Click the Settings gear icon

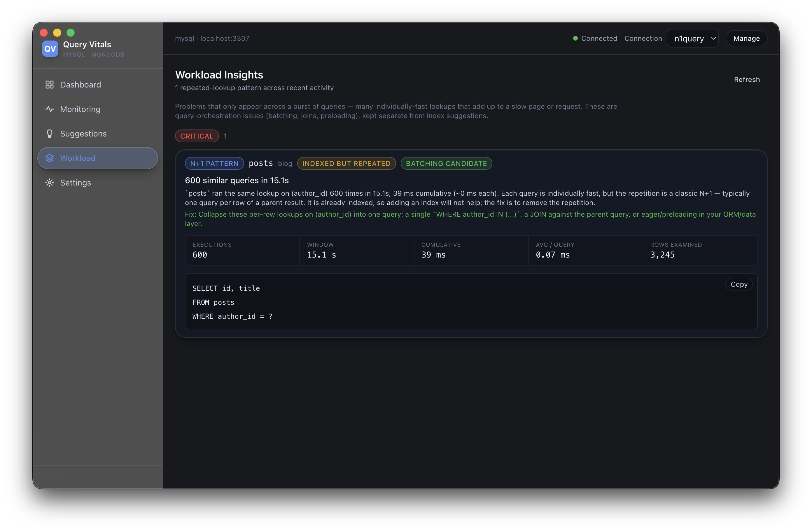coord(50,183)
